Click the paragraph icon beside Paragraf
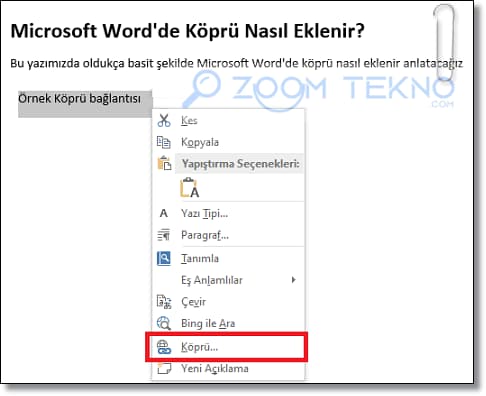Viewport: 486px width, 396px height. click(x=164, y=235)
